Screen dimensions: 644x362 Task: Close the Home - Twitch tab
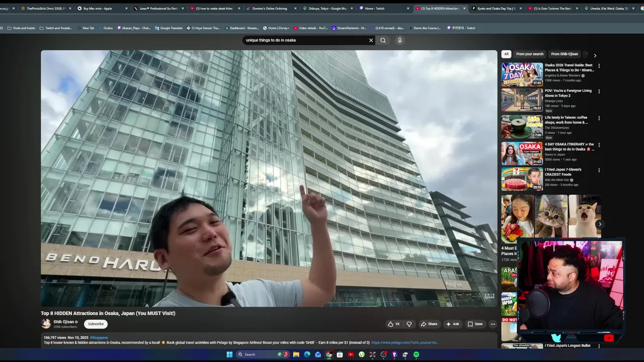(x=408, y=9)
